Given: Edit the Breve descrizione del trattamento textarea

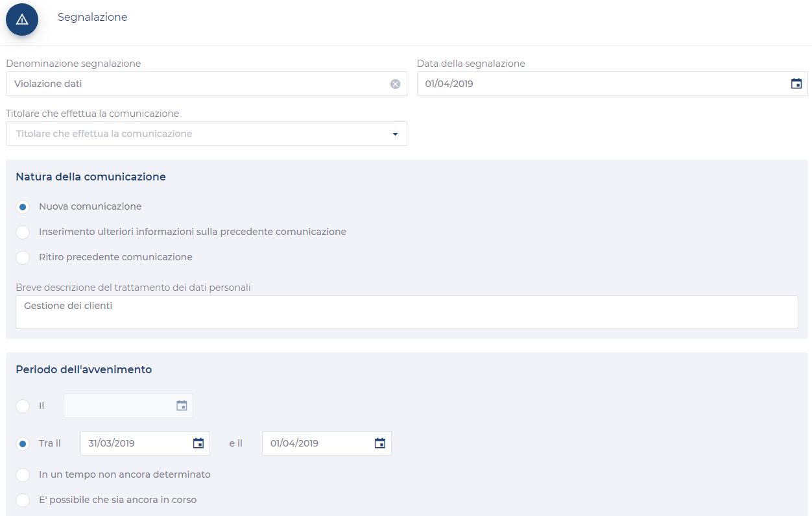Looking at the screenshot, I should tap(407, 312).
